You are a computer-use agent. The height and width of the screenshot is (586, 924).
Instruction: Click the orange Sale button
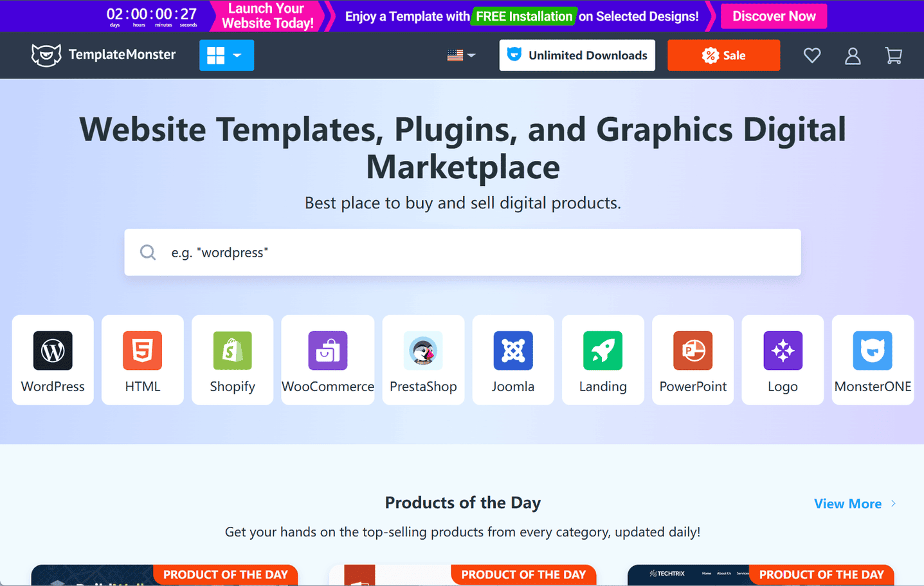pos(723,55)
